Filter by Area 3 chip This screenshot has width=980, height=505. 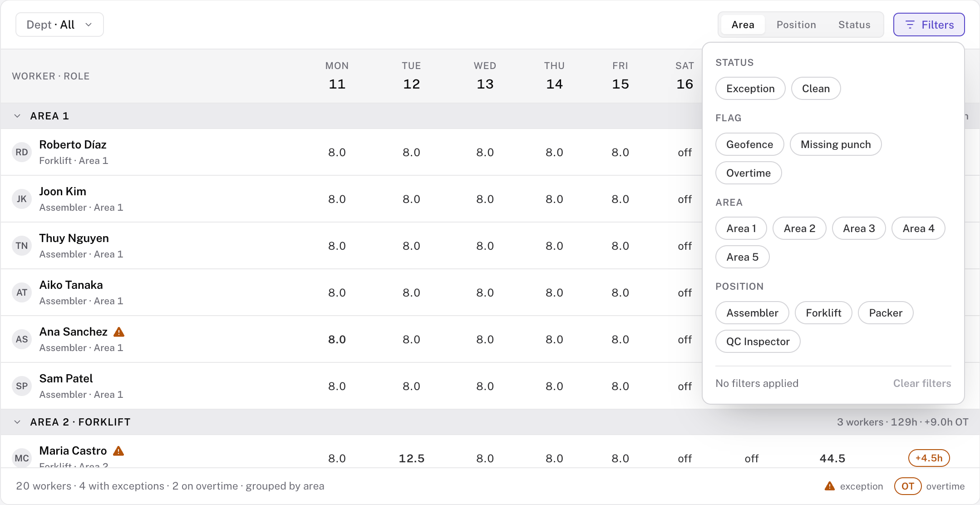click(859, 228)
